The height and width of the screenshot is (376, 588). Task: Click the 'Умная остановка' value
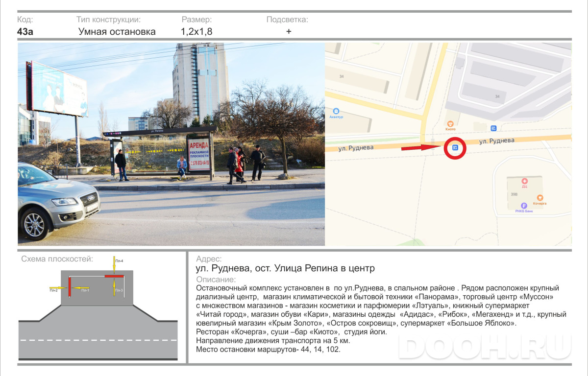117,32
